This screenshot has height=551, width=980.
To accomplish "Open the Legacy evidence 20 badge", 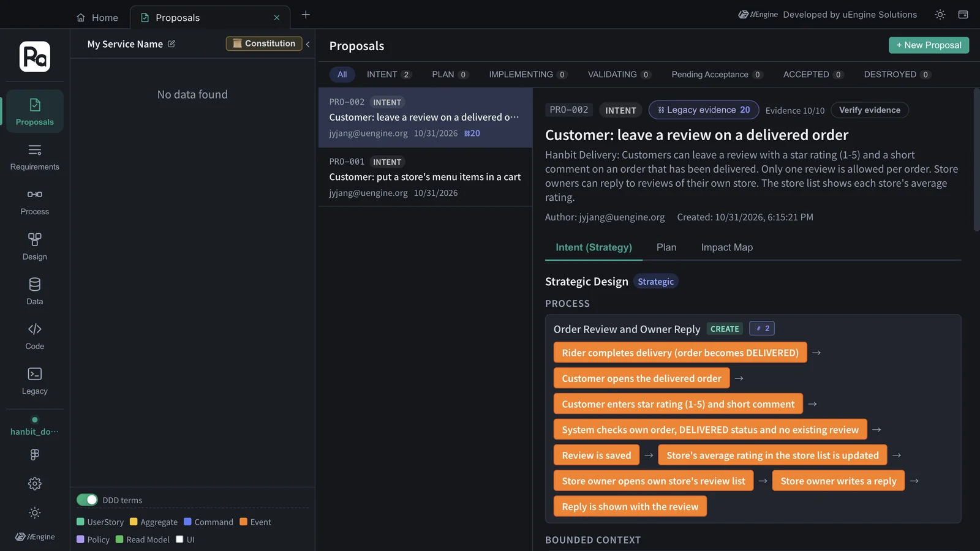I will (704, 110).
